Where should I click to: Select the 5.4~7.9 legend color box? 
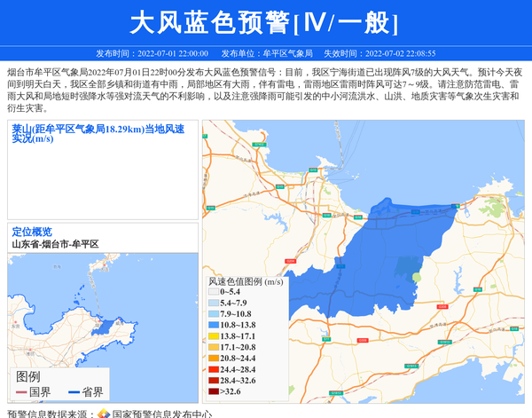pyautogui.click(x=214, y=303)
